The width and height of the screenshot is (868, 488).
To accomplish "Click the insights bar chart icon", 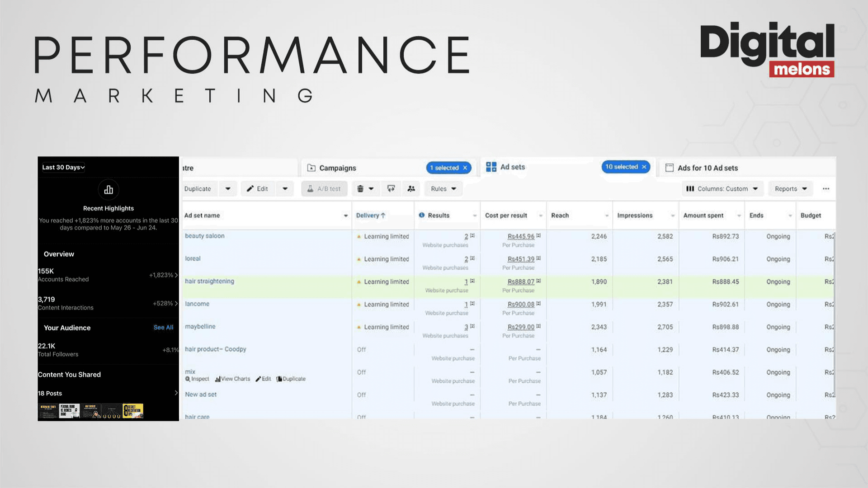I will (108, 190).
